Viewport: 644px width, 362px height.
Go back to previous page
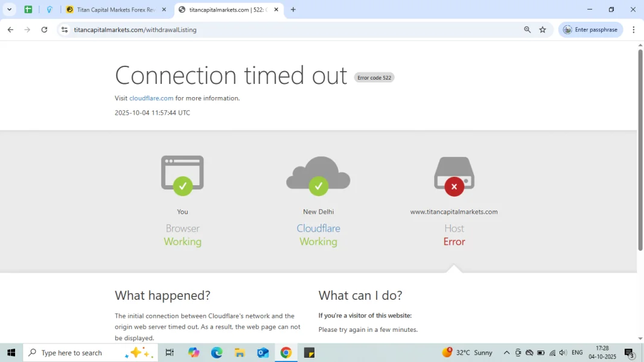coord(11,30)
